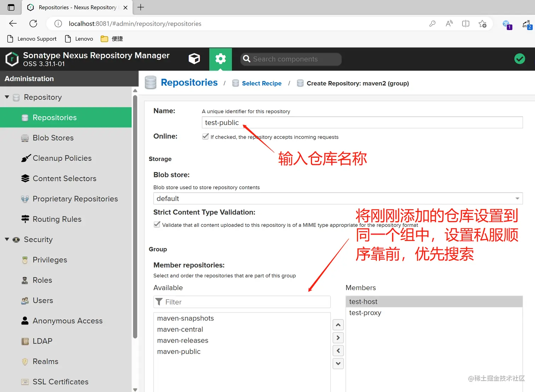Move selected member down arrow button
The height and width of the screenshot is (392, 535).
point(338,363)
